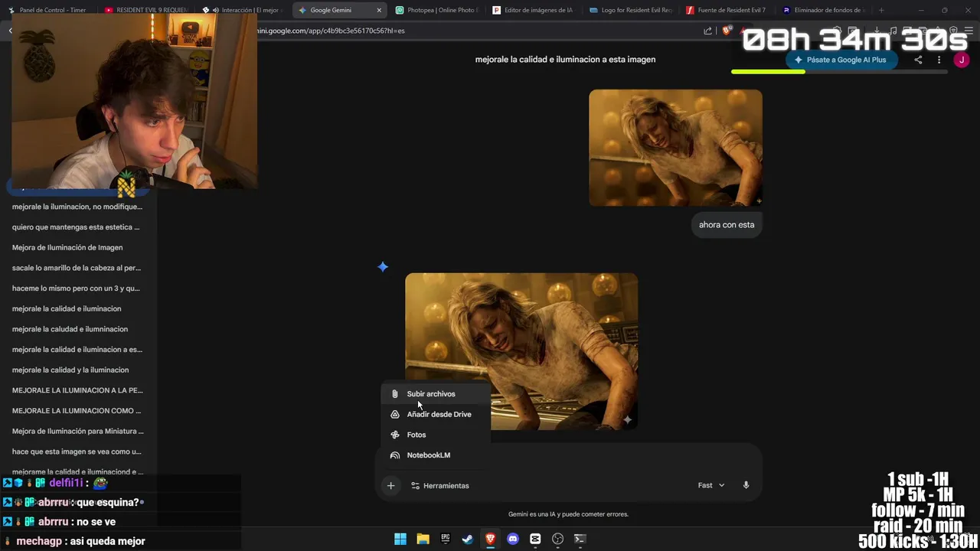Viewport: 980px width, 551px height.
Task: Open the three-dot options menu
Action: (939, 60)
